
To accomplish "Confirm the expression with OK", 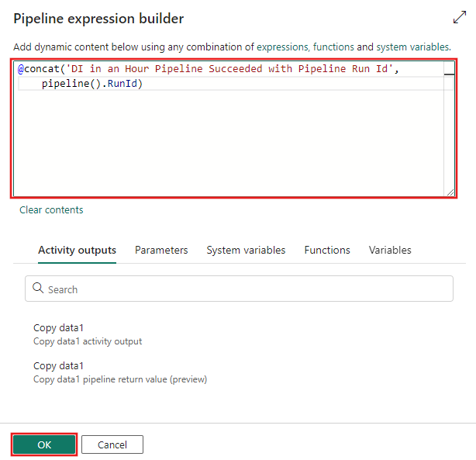I will tap(44, 444).
